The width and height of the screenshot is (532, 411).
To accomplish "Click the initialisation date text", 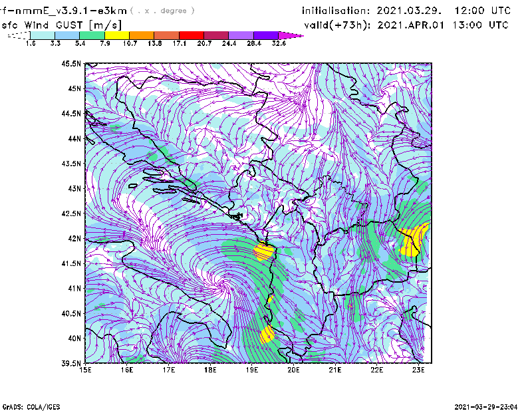I will click(406, 11).
